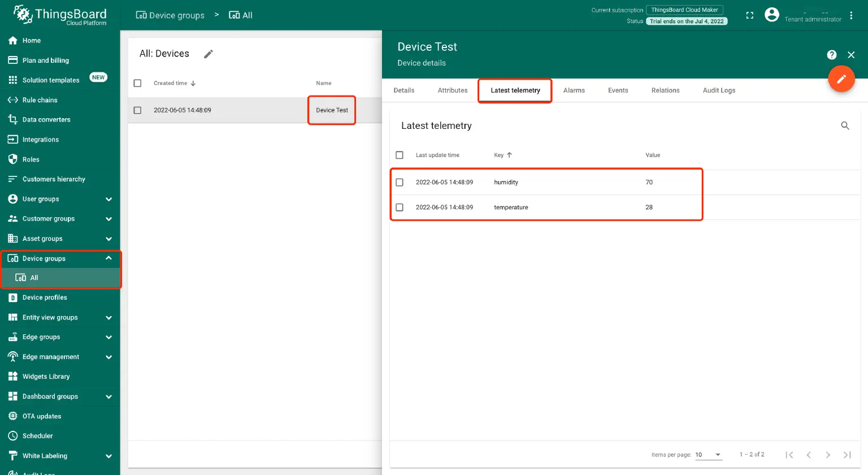This screenshot has height=475, width=868.
Task: Collapse the Device groups sidebar section
Action: pos(108,258)
